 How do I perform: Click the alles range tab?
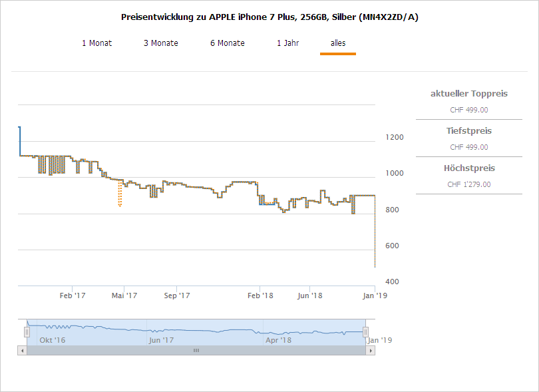(337, 43)
